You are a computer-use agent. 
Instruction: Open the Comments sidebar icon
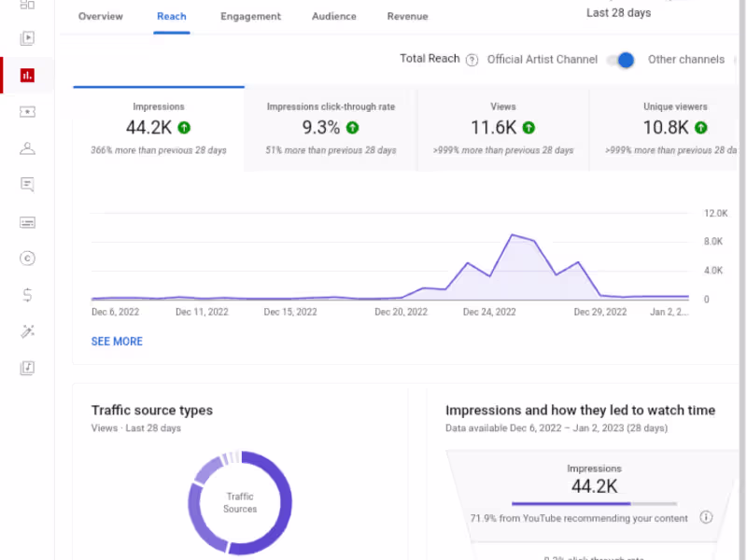[27, 185]
